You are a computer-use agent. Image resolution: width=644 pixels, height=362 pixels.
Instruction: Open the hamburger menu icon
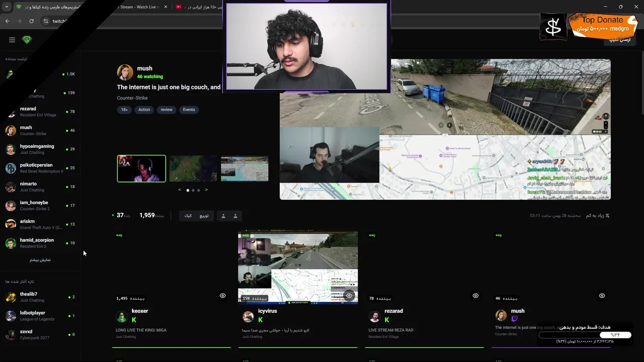pos(12,40)
